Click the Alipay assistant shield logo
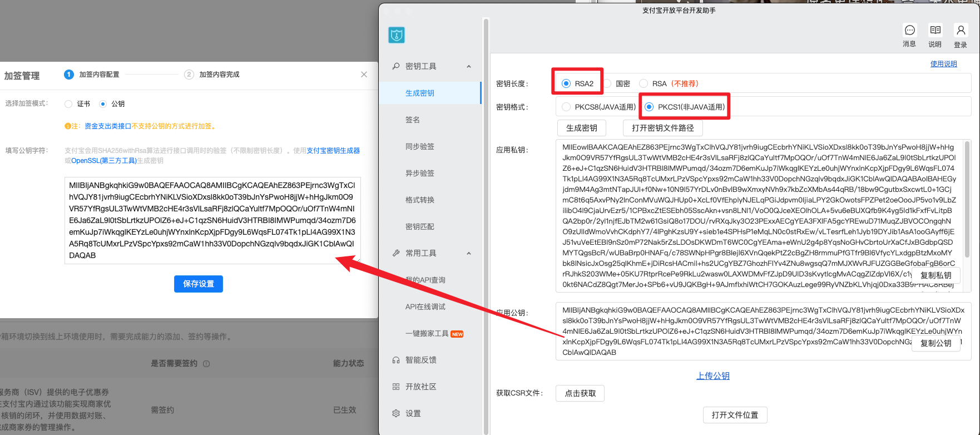 (x=397, y=35)
